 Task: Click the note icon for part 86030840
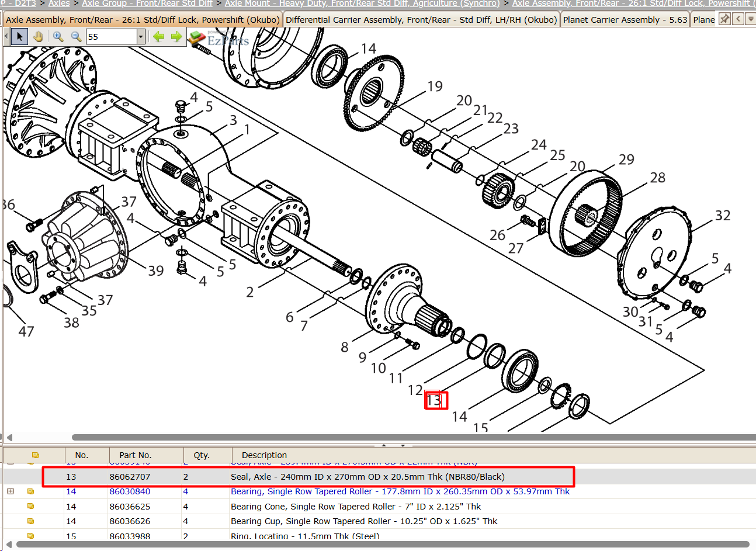coord(30,491)
